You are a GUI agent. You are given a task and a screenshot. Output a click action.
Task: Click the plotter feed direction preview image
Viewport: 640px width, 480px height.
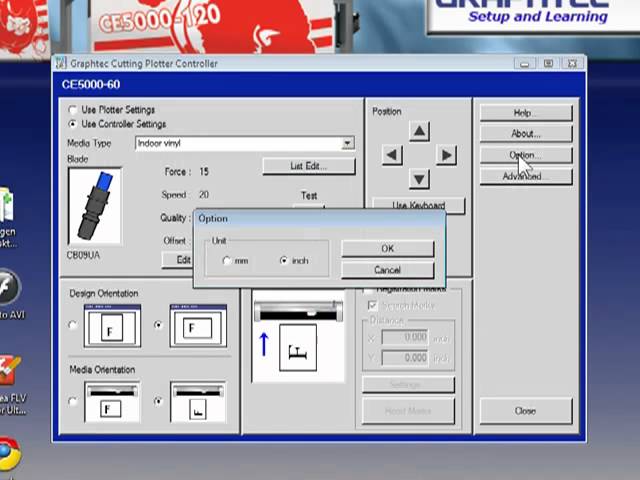coord(298,336)
